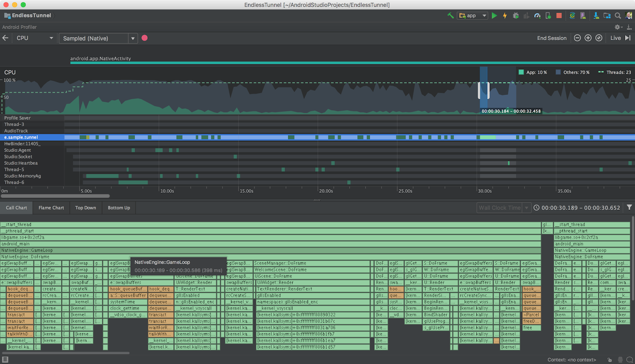This screenshot has width=635, height=364.
Task: Open the Android Profiler settings gear
Action: 618,27
